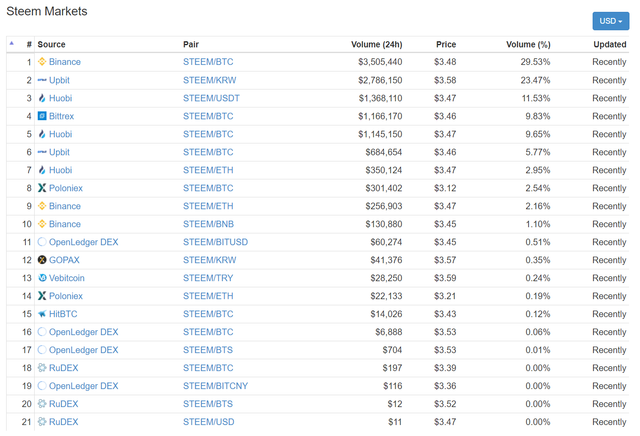The image size is (640, 436).
Task: Open the GOPAX STEEM/KRW pair link
Action: pos(209,260)
